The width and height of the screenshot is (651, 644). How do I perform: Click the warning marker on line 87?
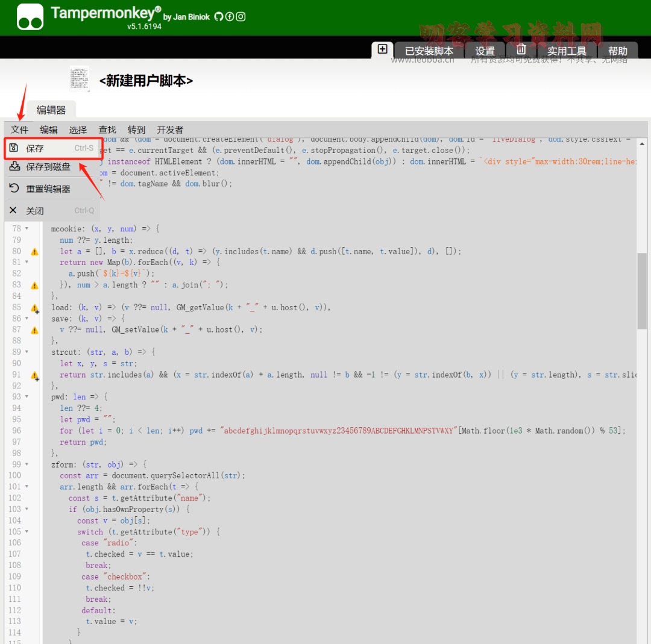(x=34, y=330)
